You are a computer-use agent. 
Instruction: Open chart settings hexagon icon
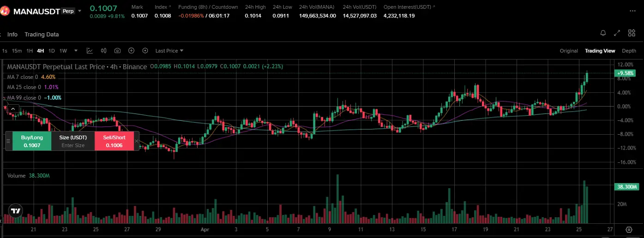coord(145,51)
